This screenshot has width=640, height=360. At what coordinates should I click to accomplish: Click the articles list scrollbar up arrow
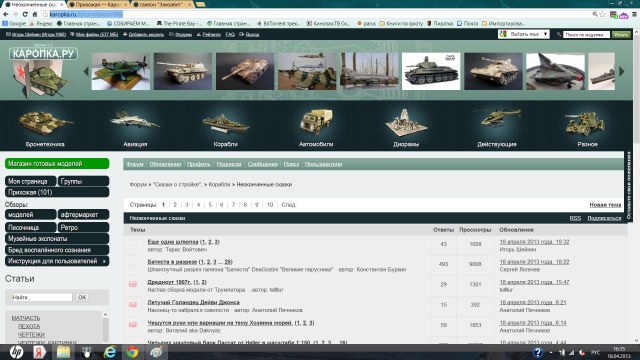tap(105, 315)
